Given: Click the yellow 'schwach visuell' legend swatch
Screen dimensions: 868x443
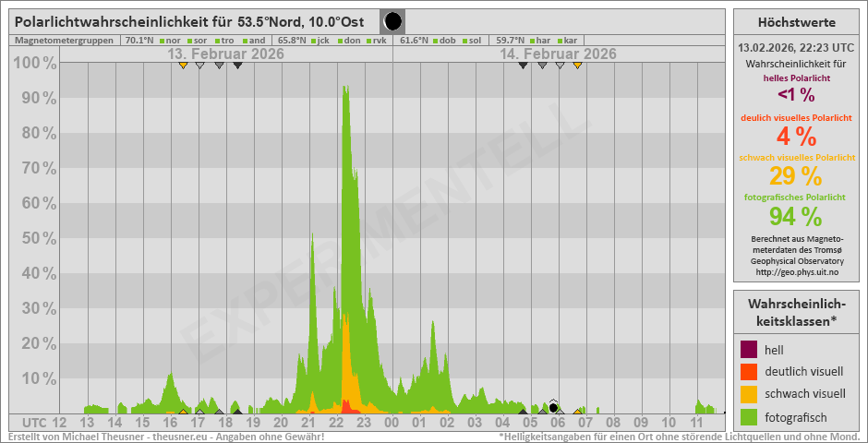Looking at the screenshot, I should tap(749, 394).
